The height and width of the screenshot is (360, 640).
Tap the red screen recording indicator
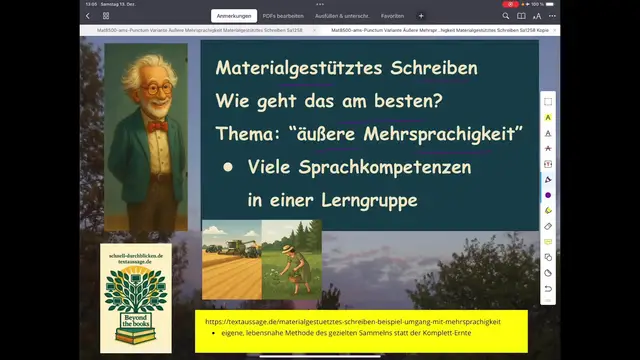point(510,4)
